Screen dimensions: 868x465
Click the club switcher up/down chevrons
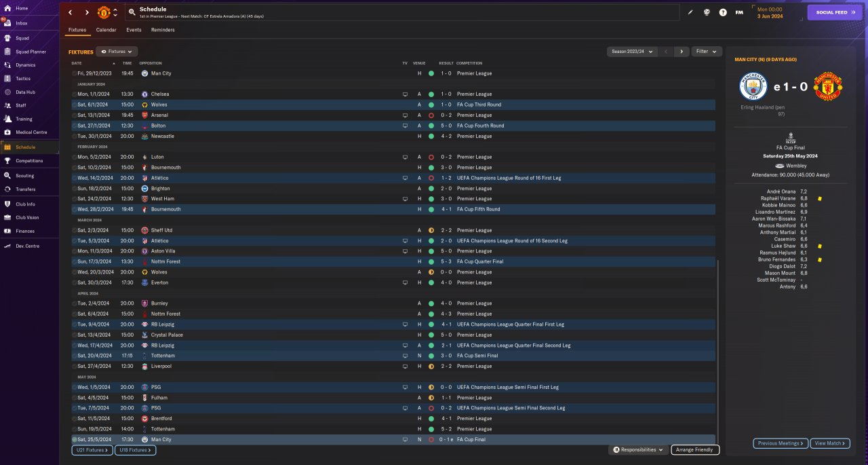(115, 12)
